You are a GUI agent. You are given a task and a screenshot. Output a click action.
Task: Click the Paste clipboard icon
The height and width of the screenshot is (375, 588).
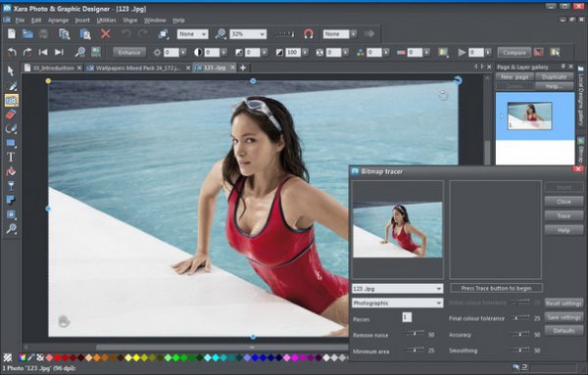(x=85, y=34)
